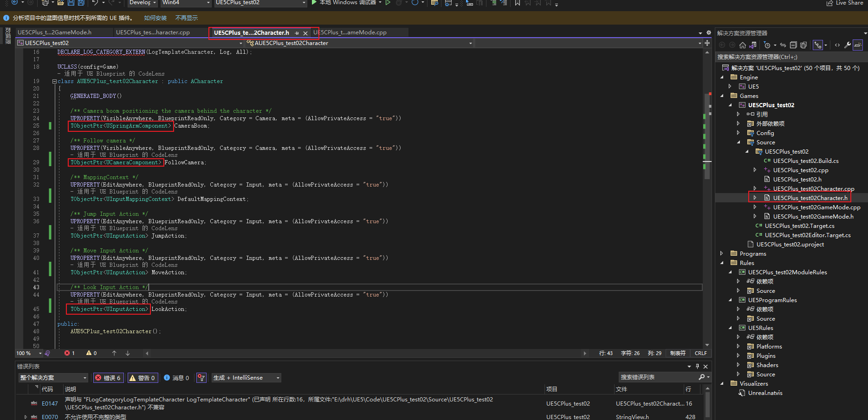
Task: Start without debugging using hollow play icon
Action: coord(388,2)
